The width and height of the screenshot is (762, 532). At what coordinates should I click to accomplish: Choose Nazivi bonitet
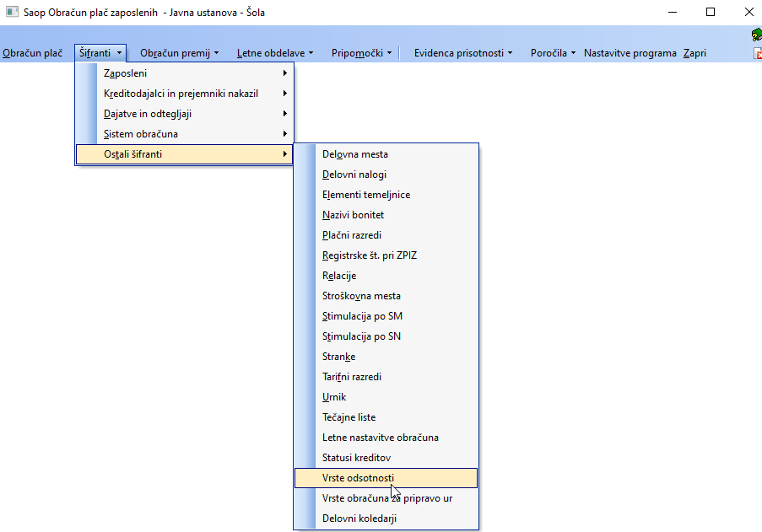point(386,215)
